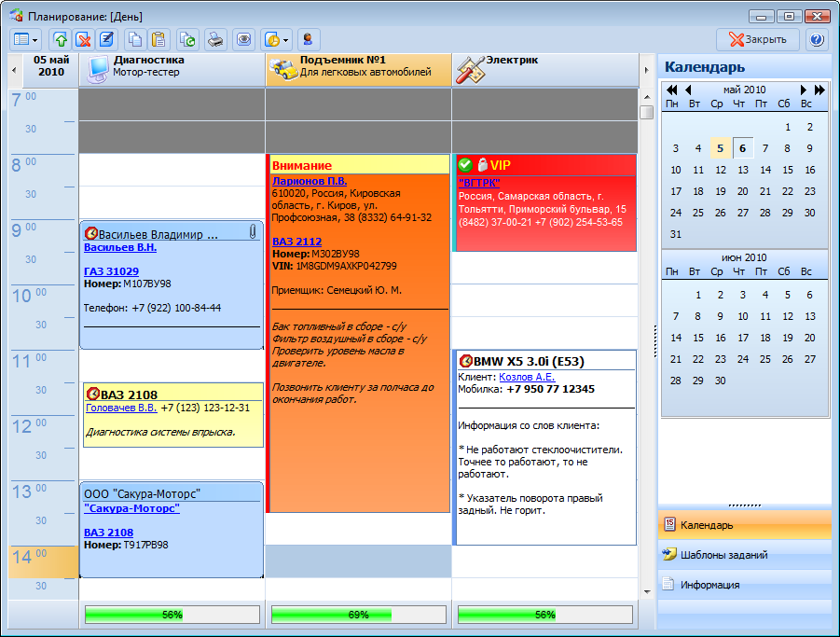Click the lock icon on VIP task
The width and height of the screenshot is (840, 637).
pos(482,164)
